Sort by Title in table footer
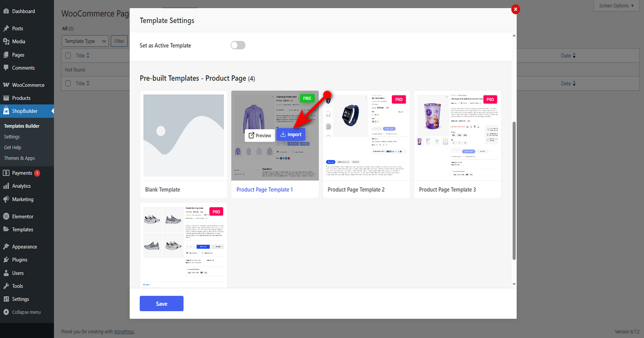This screenshot has width=644, height=338. pyautogui.click(x=83, y=83)
